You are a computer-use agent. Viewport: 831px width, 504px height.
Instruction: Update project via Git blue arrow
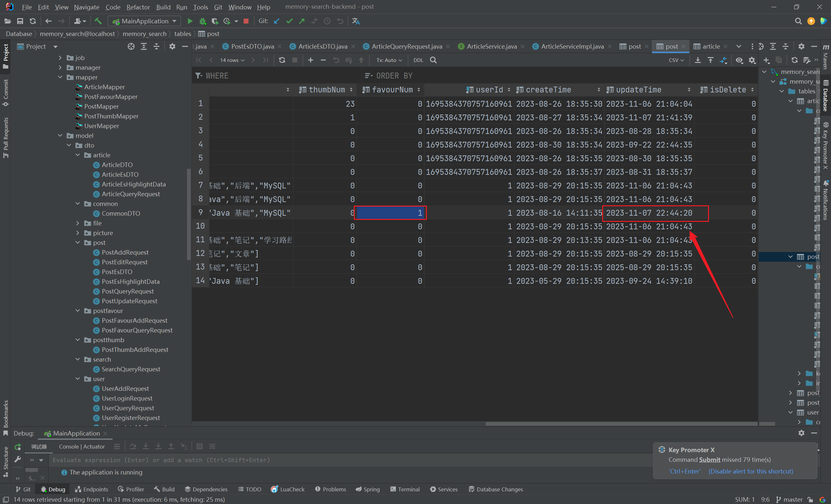click(277, 21)
